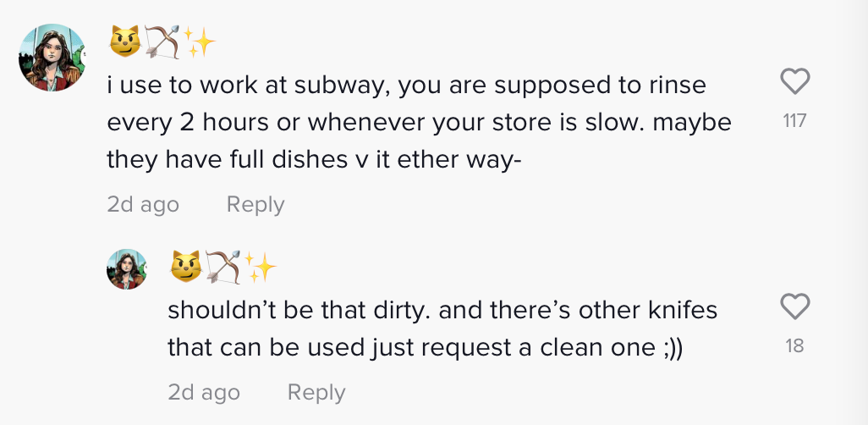Click the bow and arrow emoji in reply username
The height and width of the screenshot is (425, 868).
223,267
